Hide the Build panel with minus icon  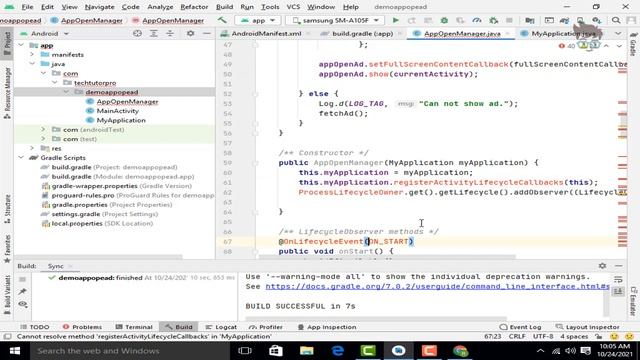tap(619, 266)
